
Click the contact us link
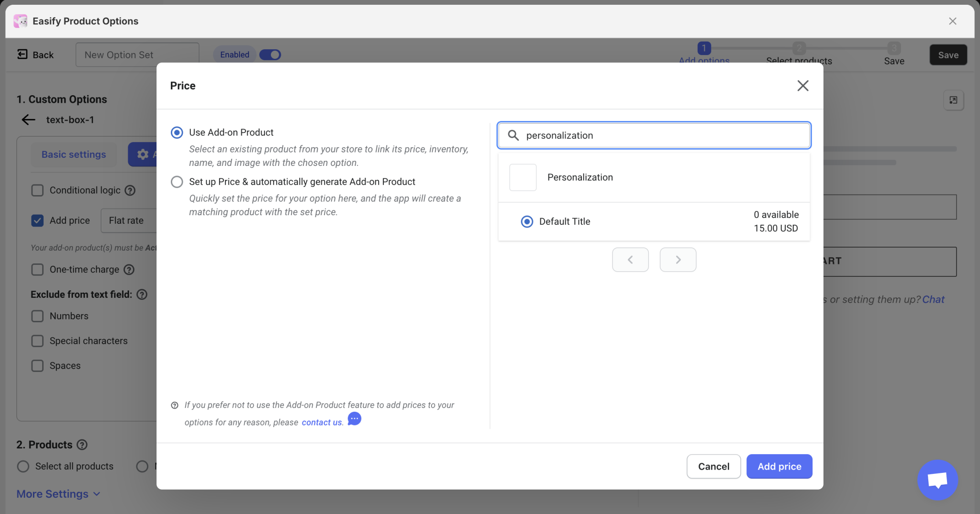(321, 422)
